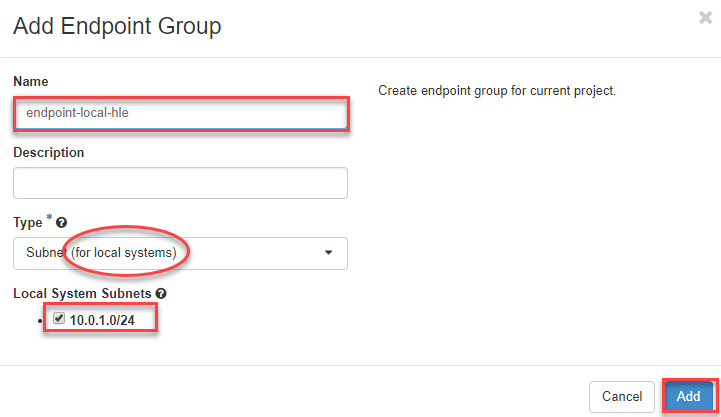721x417 pixels.
Task: Cancel the endpoint group creation
Action: pyautogui.click(x=622, y=396)
